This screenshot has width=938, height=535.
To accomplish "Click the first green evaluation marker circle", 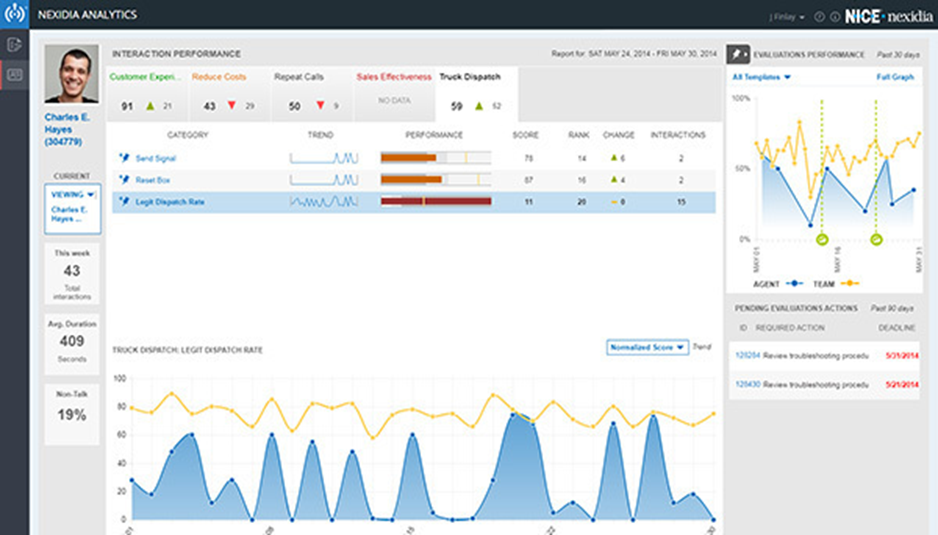I will [822, 239].
